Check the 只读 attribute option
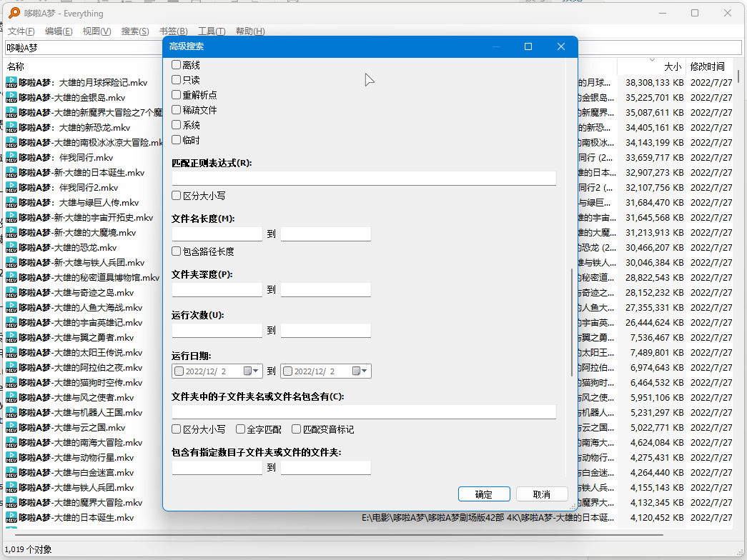 click(x=177, y=79)
